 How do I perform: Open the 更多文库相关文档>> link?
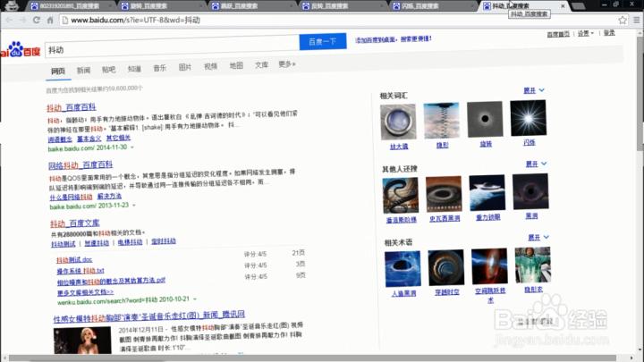click(86, 292)
